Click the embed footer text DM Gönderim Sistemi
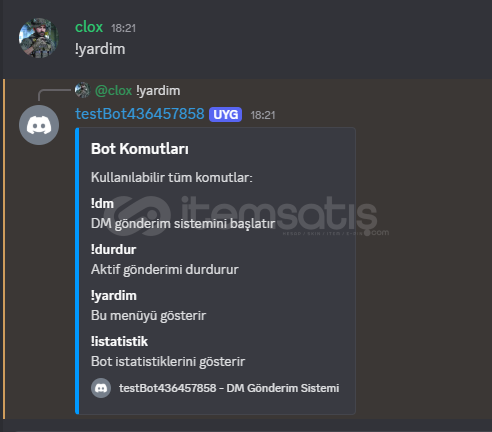The height and width of the screenshot is (432, 492). click(x=283, y=388)
